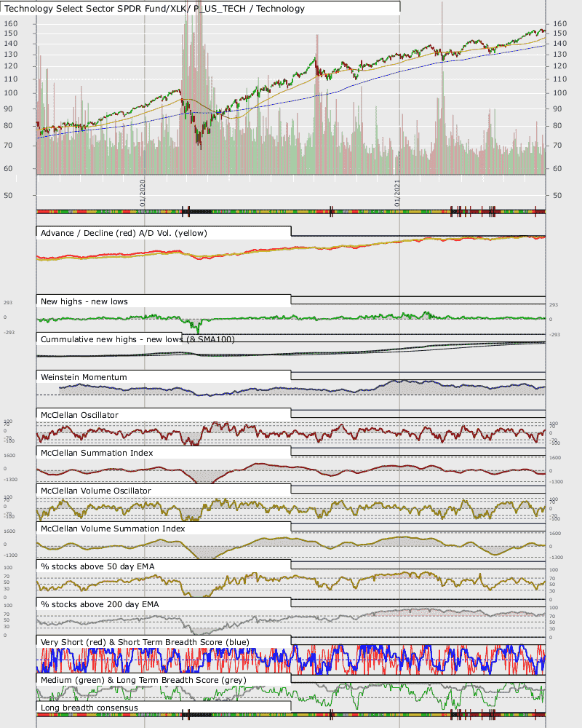Image resolution: width=582 pixels, height=728 pixels.
Task: Click the McClellan Oscillator panel label
Action: click(x=79, y=415)
